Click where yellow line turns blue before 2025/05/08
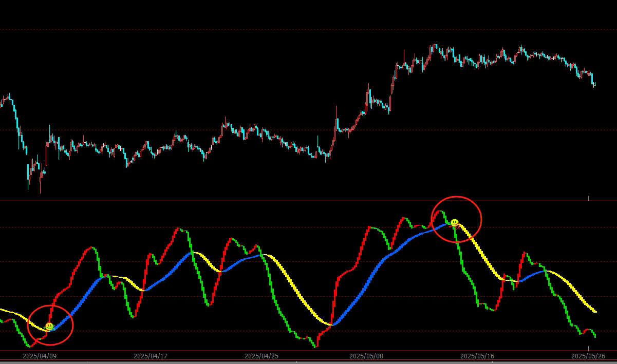The image size is (617, 364). pos(332,324)
